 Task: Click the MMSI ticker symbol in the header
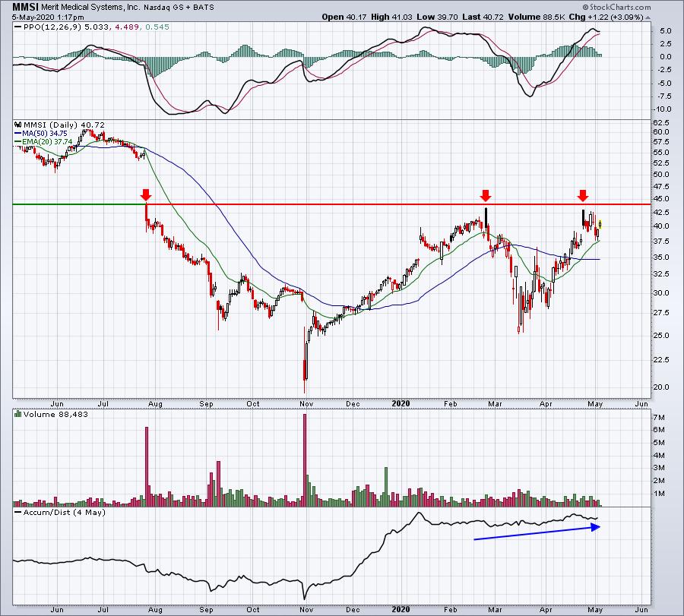click(25, 7)
